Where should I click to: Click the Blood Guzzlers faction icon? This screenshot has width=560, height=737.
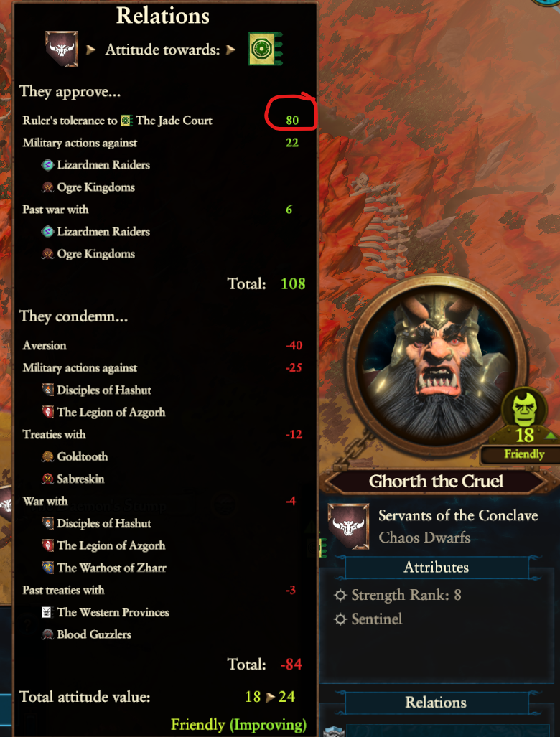[48, 634]
